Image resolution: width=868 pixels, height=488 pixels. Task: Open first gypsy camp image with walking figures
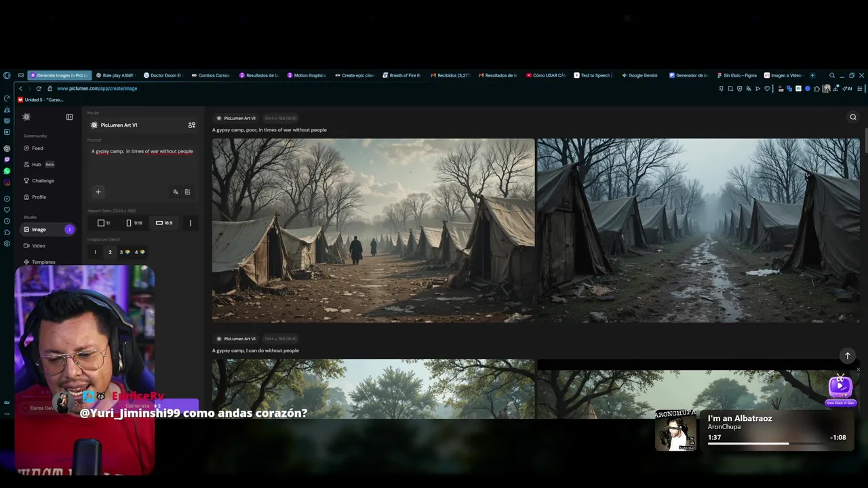373,230
